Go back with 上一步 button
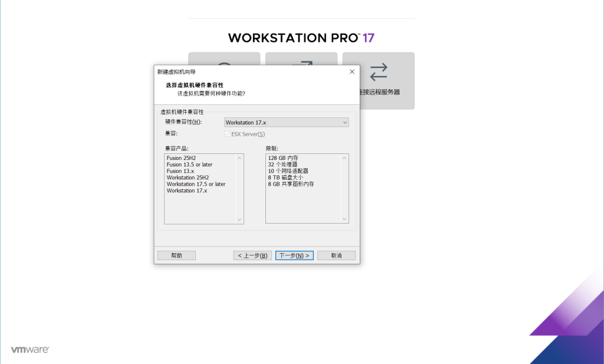Screen dimensions: 604x364 (252, 255)
